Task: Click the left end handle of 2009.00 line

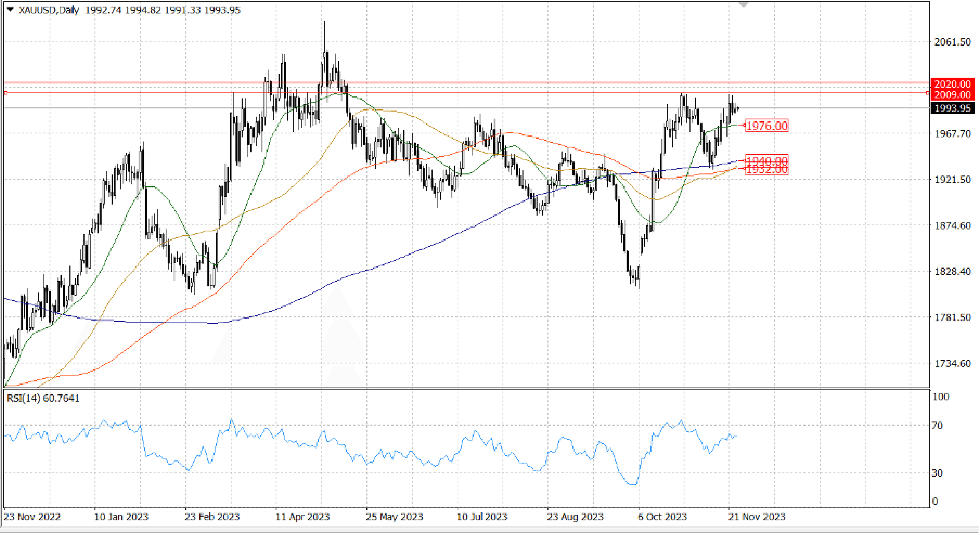Action: (6, 93)
